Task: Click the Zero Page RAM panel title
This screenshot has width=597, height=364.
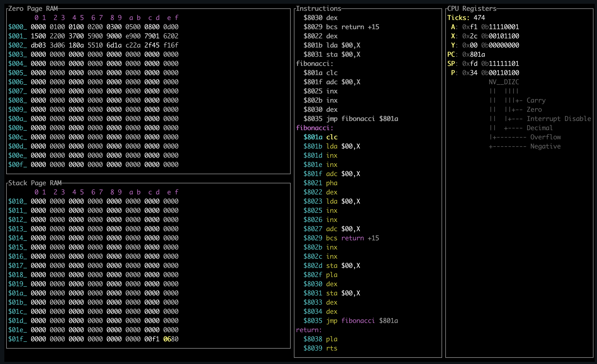Action: click(33, 9)
